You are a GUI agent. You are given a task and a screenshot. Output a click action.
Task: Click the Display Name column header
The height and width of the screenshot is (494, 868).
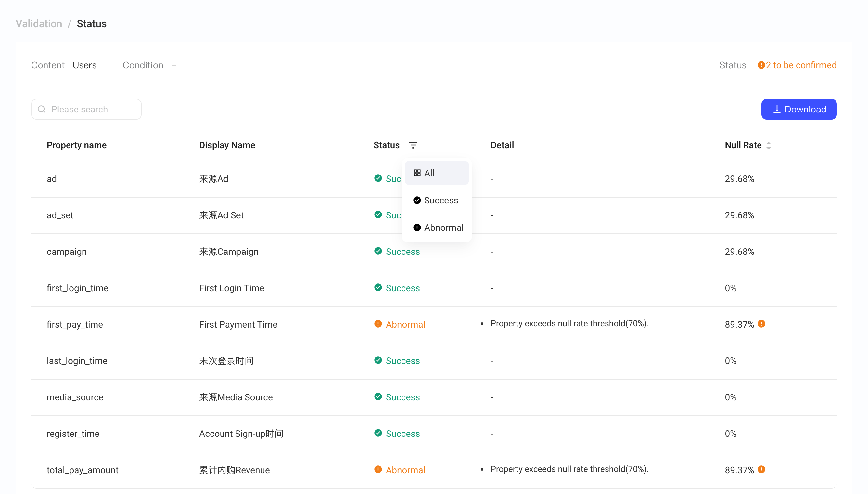point(227,145)
